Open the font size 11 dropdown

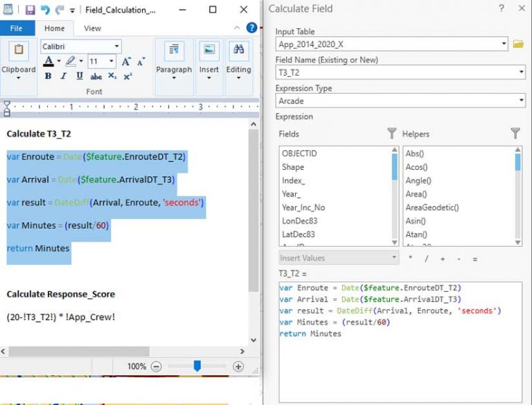pos(112,62)
